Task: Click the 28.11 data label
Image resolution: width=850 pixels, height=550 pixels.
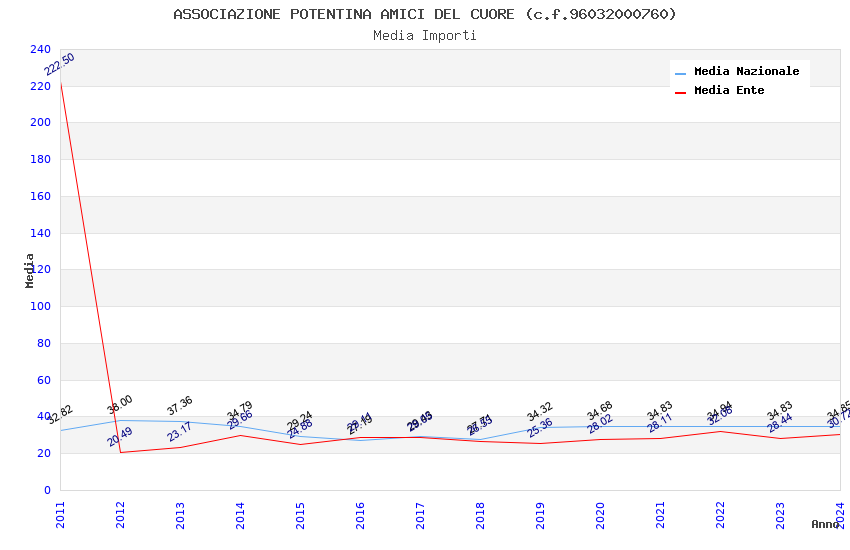Action: tap(660, 423)
